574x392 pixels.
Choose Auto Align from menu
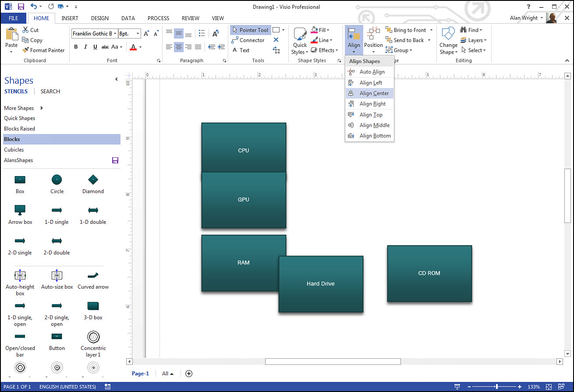(x=370, y=72)
